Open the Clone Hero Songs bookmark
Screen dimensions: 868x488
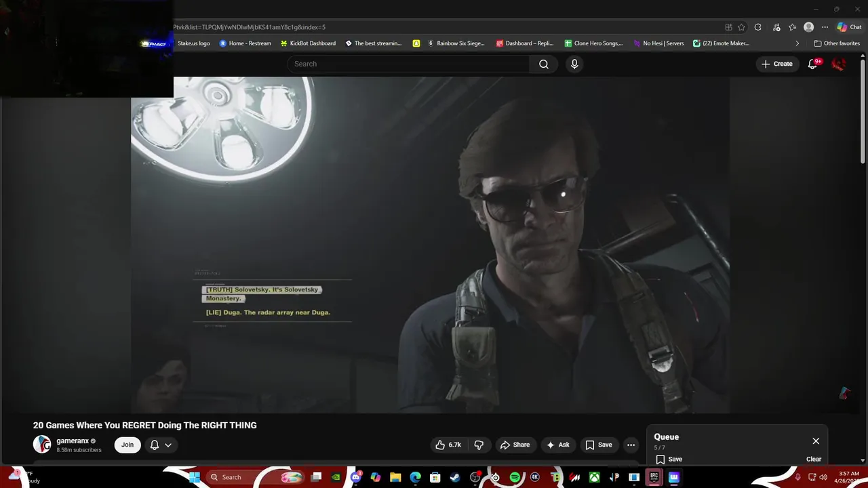593,43
